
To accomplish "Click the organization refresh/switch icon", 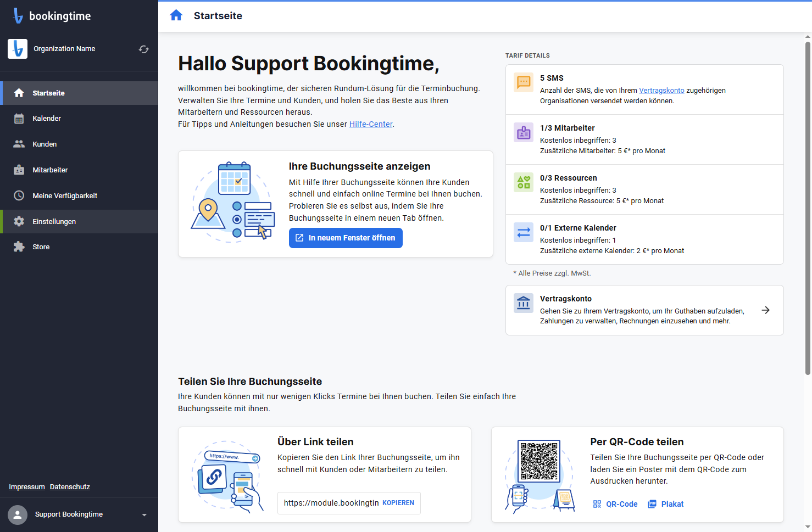I will click(x=144, y=49).
